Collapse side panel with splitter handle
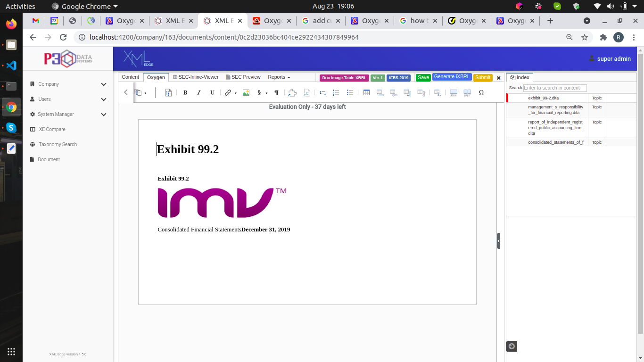This screenshot has height=362, width=644. (498, 241)
